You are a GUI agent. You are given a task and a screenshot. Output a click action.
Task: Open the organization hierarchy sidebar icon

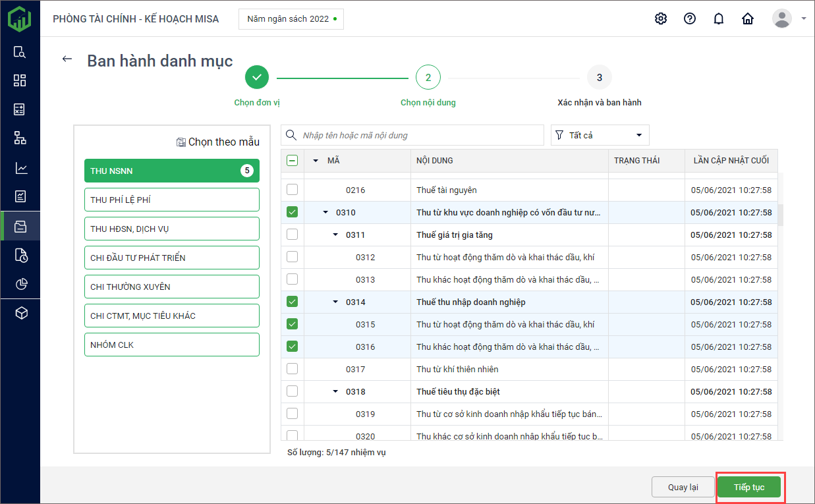(x=20, y=138)
